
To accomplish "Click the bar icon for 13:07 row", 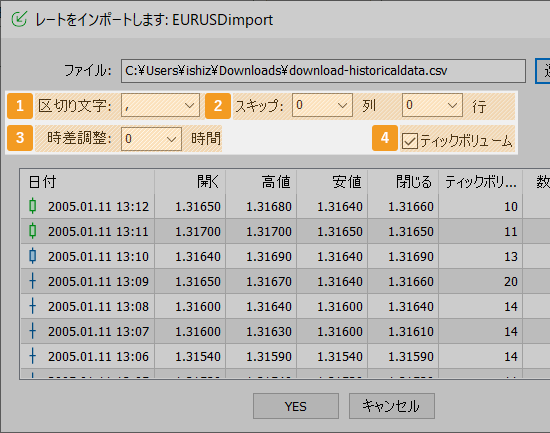I will [33, 331].
